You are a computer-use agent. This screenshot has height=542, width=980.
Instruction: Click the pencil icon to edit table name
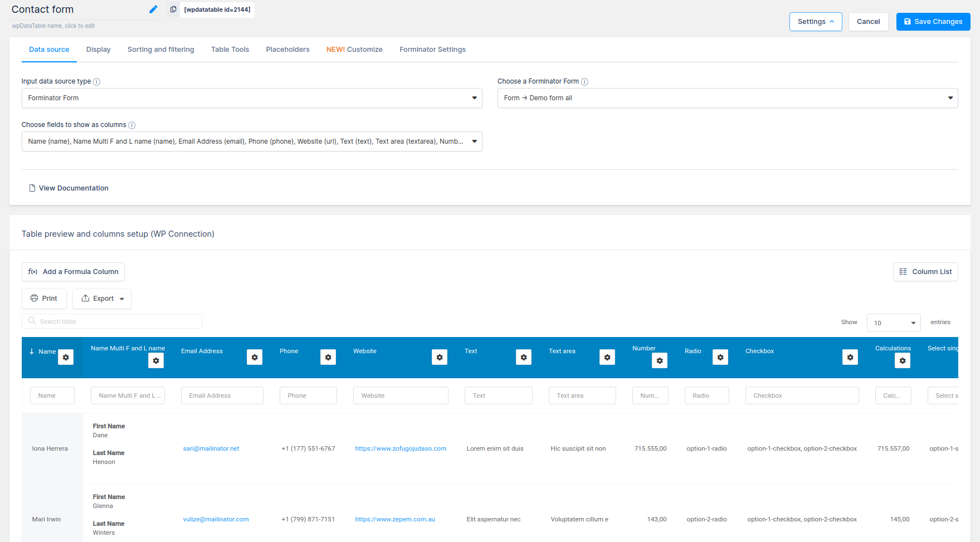[x=153, y=9]
